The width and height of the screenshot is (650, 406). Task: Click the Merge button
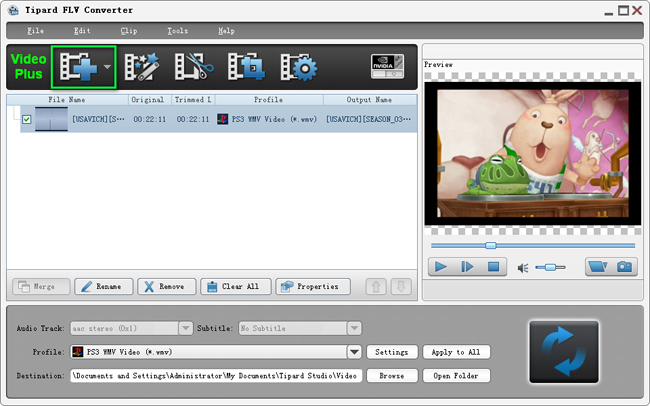pos(41,287)
